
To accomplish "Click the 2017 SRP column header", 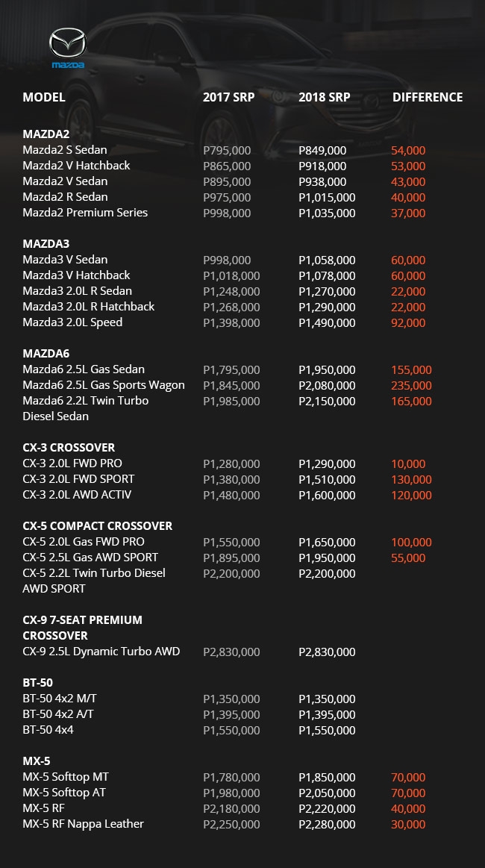I will coord(228,97).
